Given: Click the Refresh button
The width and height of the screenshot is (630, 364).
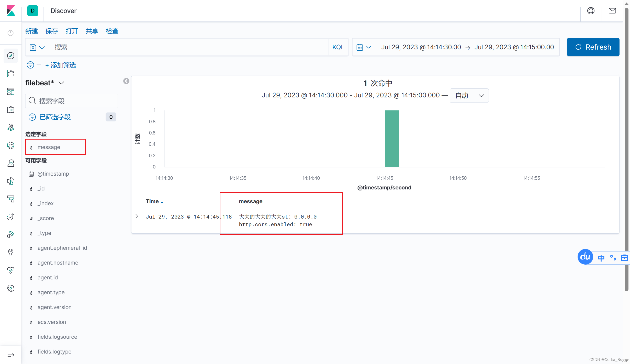Looking at the screenshot, I should (x=593, y=47).
